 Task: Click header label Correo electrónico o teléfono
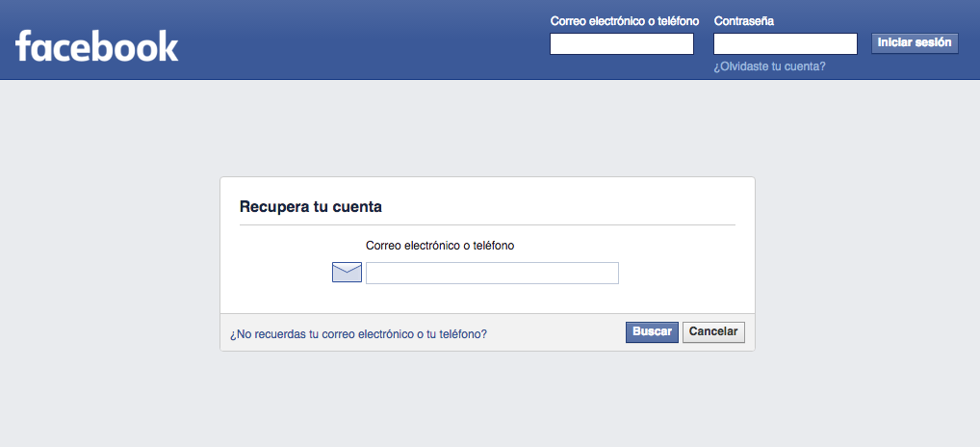[x=625, y=21]
